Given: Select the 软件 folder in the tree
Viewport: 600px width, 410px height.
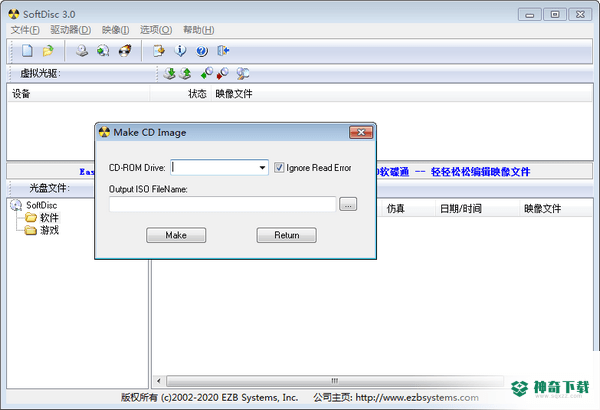Looking at the screenshot, I should [49, 218].
